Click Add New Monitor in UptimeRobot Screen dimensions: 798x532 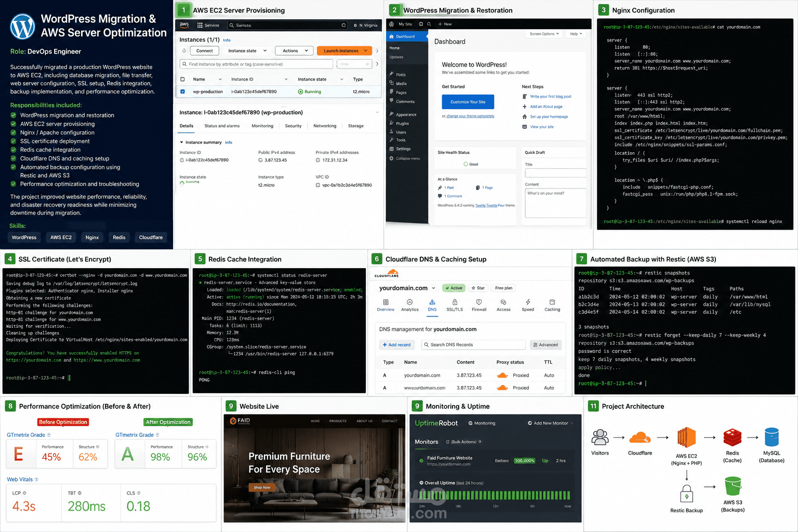(x=548, y=423)
